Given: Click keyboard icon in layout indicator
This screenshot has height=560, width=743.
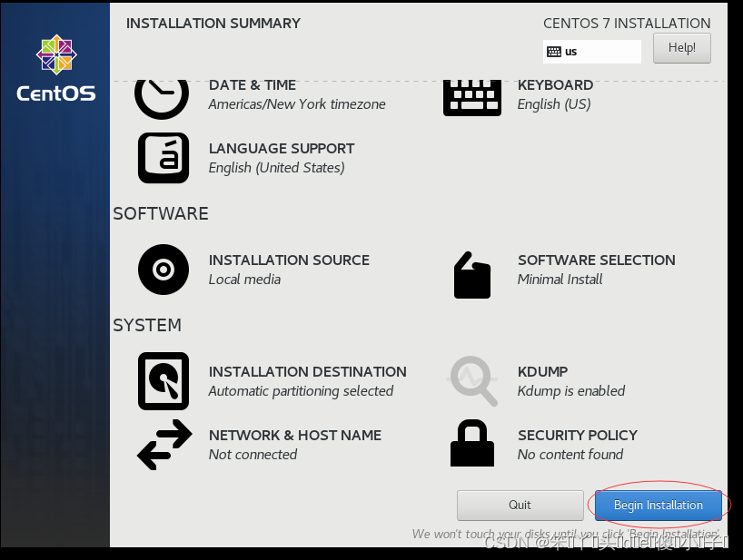Looking at the screenshot, I should (x=553, y=52).
